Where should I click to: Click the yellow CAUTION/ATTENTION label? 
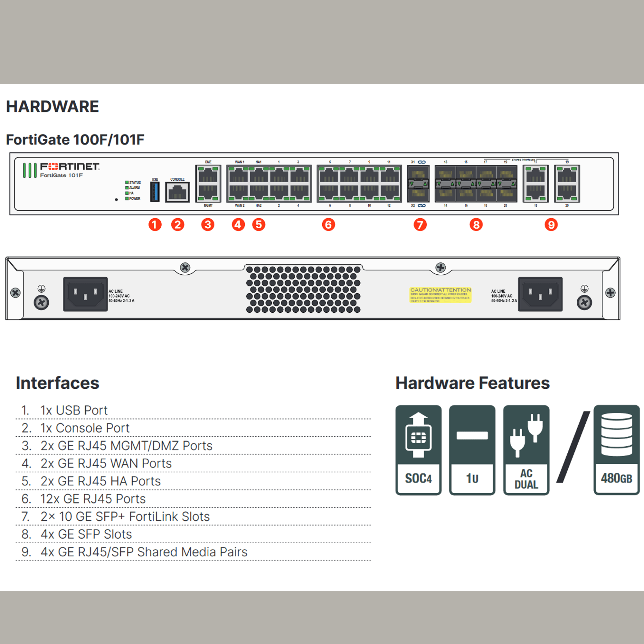point(440,295)
